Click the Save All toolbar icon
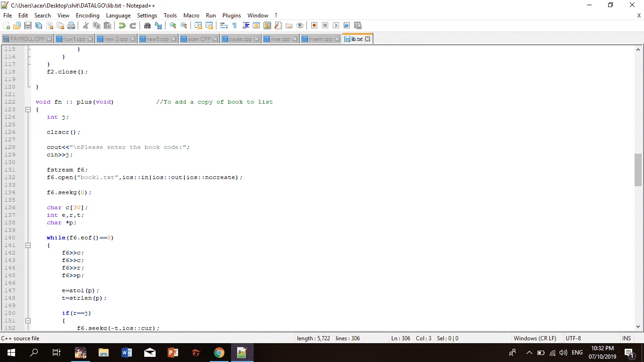The height and width of the screenshot is (362, 644). (39, 25)
